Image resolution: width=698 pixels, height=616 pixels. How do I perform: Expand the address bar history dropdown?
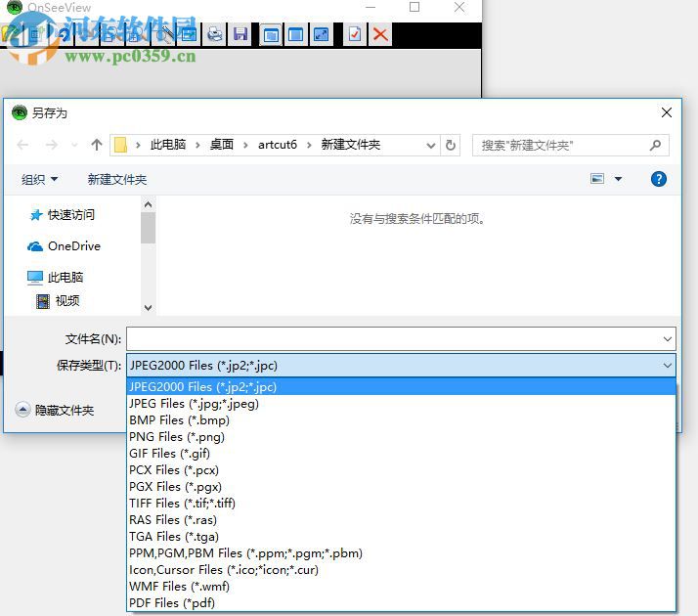click(430, 145)
